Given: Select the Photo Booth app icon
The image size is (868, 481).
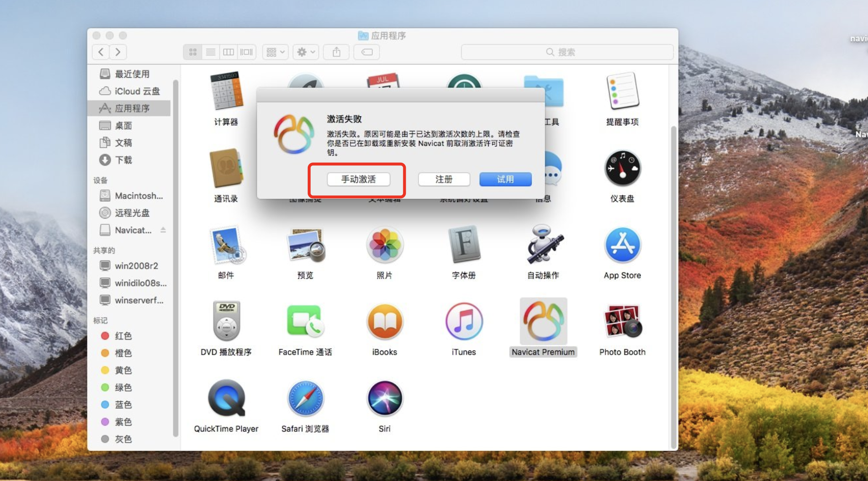Looking at the screenshot, I should tap(622, 321).
